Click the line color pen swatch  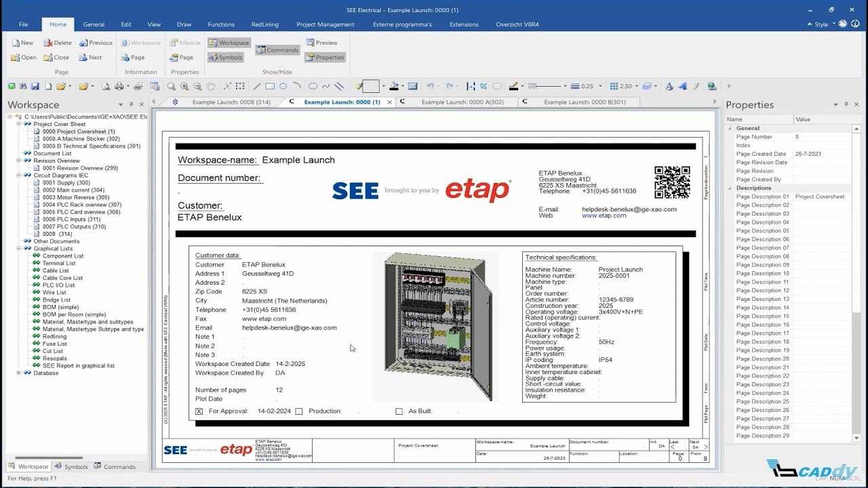[x=513, y=86]
